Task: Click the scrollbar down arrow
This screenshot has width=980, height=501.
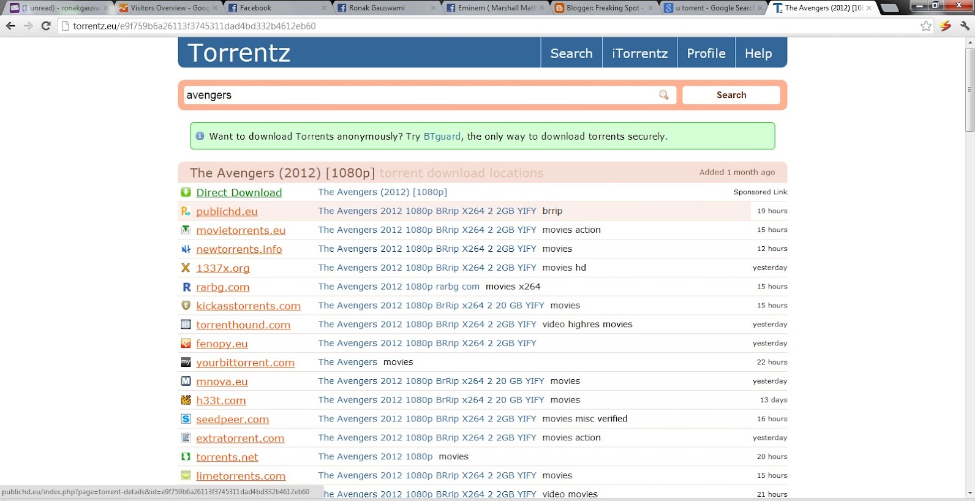Action: pyautogui.click(x=970, y=493)
